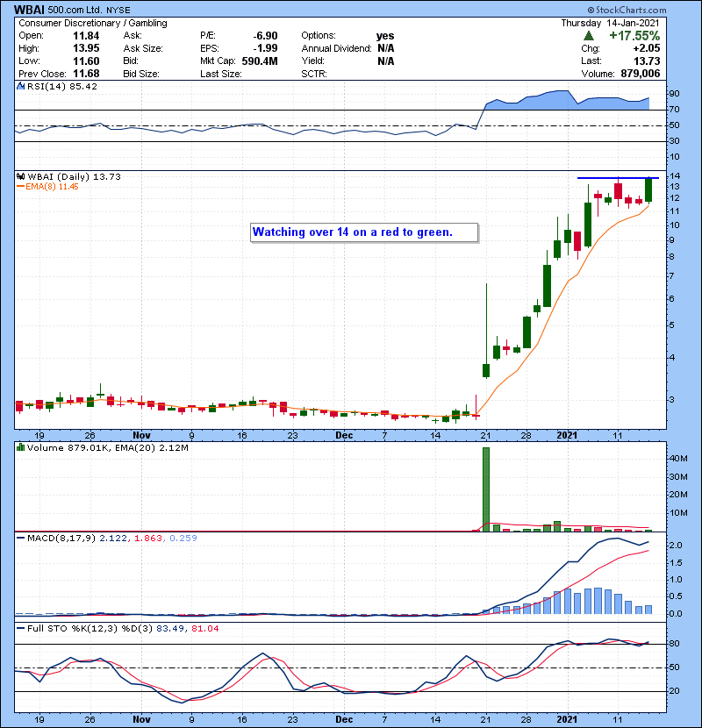Image resolution: width=702 pixels, height=728 pixels.
Task: Click the RSI(14) indicator icon
Action: [x=20, y=86]
